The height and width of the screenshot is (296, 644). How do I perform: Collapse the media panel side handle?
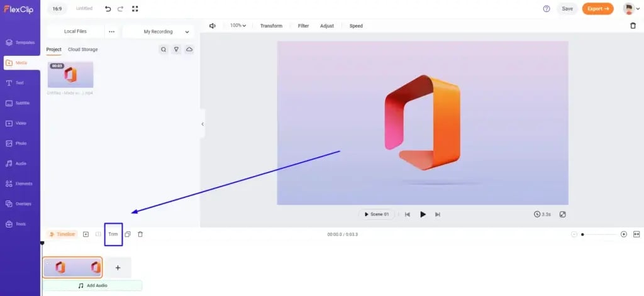tap(203, 124)
